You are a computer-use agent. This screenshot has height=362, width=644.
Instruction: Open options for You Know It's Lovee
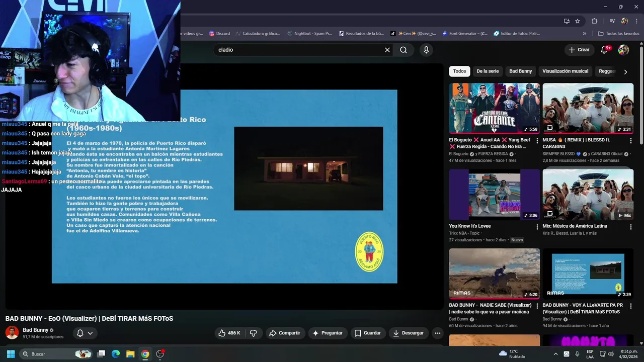(x=537, y=227)
